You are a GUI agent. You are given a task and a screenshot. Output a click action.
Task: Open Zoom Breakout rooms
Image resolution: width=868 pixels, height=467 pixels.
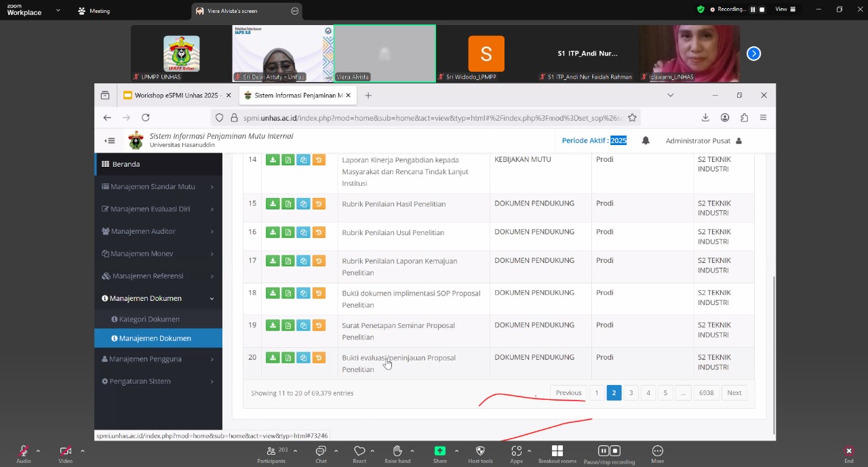557,454
